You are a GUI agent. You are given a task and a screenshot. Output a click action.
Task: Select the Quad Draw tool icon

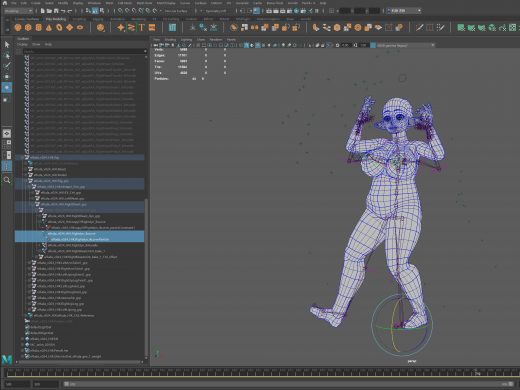point(440,28)
